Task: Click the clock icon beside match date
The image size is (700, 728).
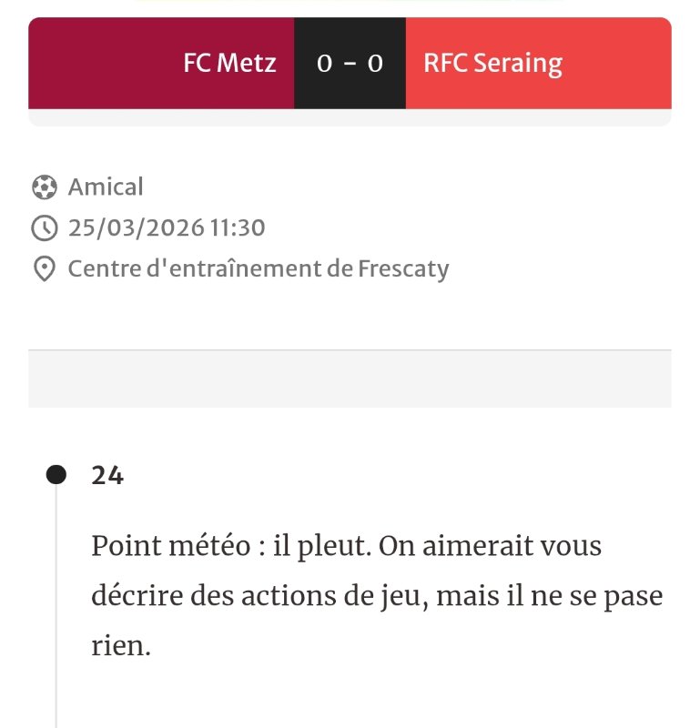Action: [x=44, y=227]
